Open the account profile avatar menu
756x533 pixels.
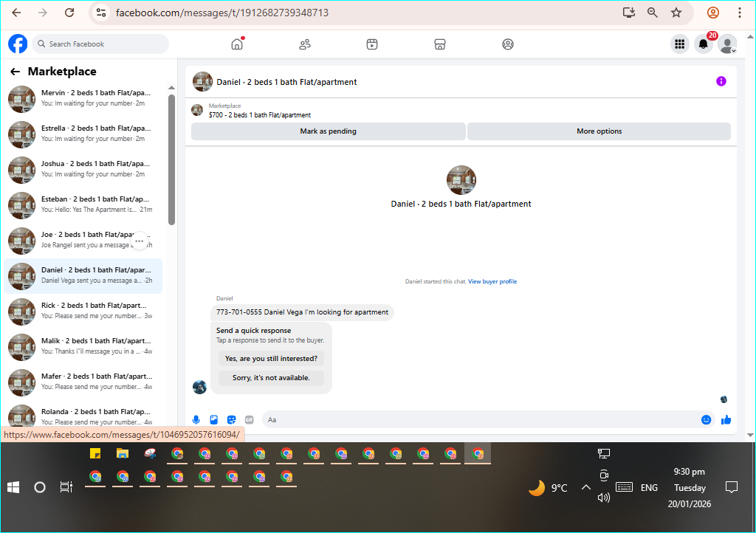727,44
